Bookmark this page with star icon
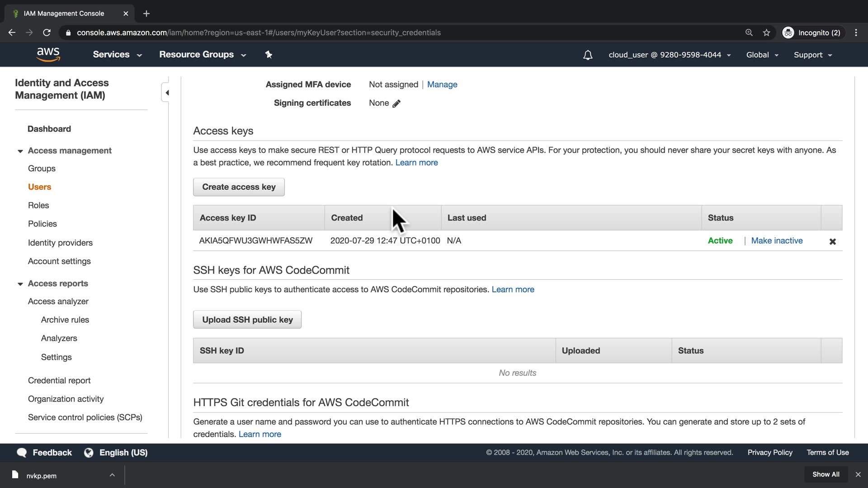868x488 pixels. click(766, 33)
